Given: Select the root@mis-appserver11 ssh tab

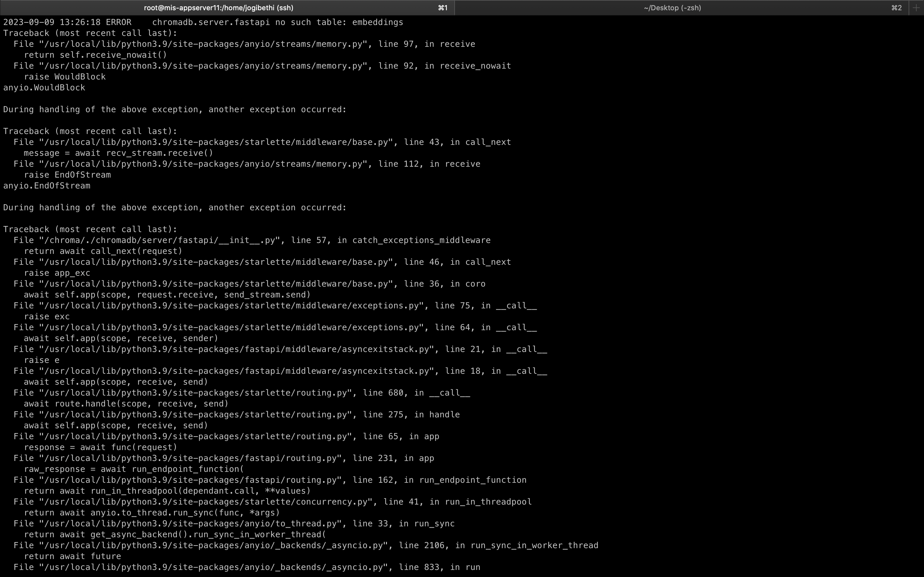Looking at the screenshot, I should click(218, 8).
